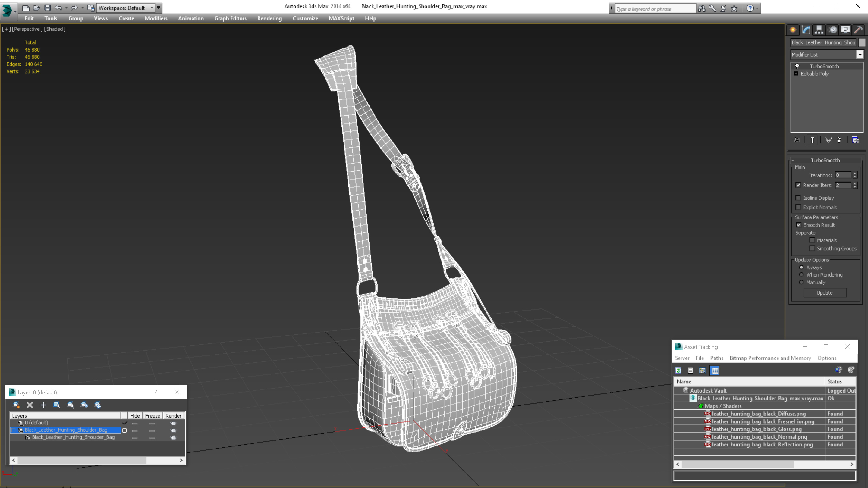
Task: Click the Pin Stack icon below modifier stack
Action: click(x=796, y=140)
